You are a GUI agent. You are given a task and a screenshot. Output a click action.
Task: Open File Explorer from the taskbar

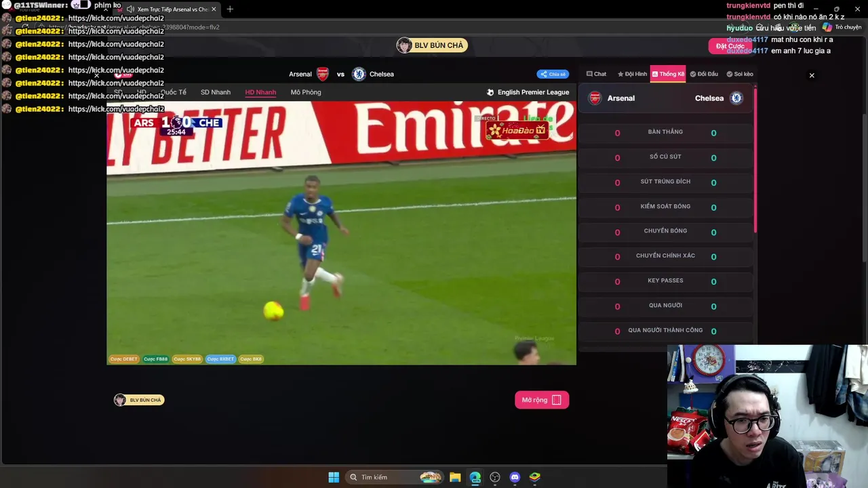(455, 477)
